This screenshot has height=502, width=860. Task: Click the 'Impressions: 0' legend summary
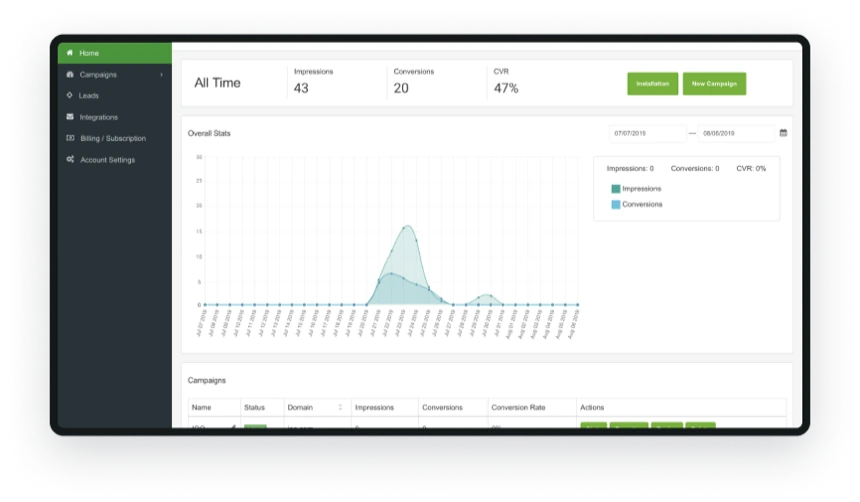point(630,168)
